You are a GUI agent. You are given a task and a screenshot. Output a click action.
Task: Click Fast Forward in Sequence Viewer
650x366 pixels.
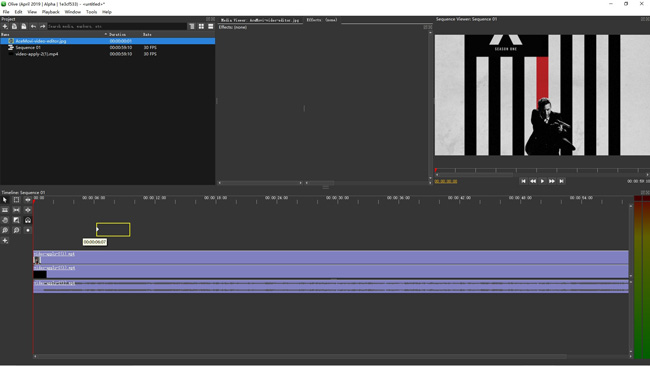click(552, 181)
